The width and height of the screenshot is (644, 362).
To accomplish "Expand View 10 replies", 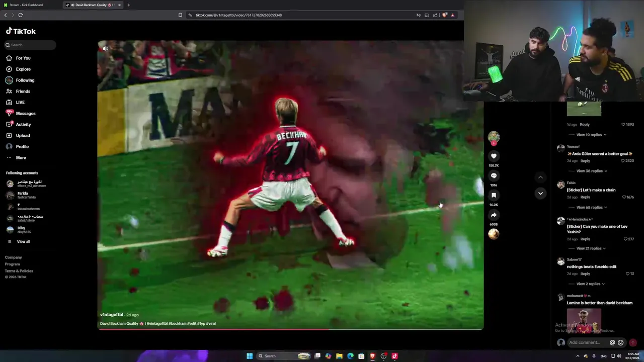I will 591,135.
